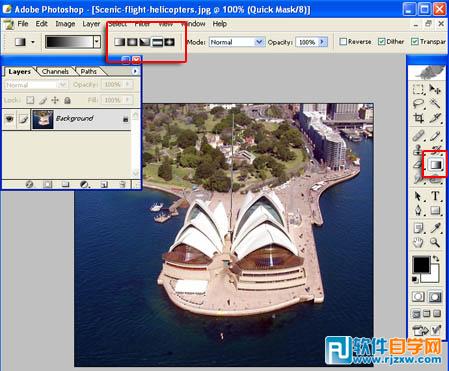Select the Crop tool
Image resolution: width=449 pixels, height=371 pixels.
(418, 118)
